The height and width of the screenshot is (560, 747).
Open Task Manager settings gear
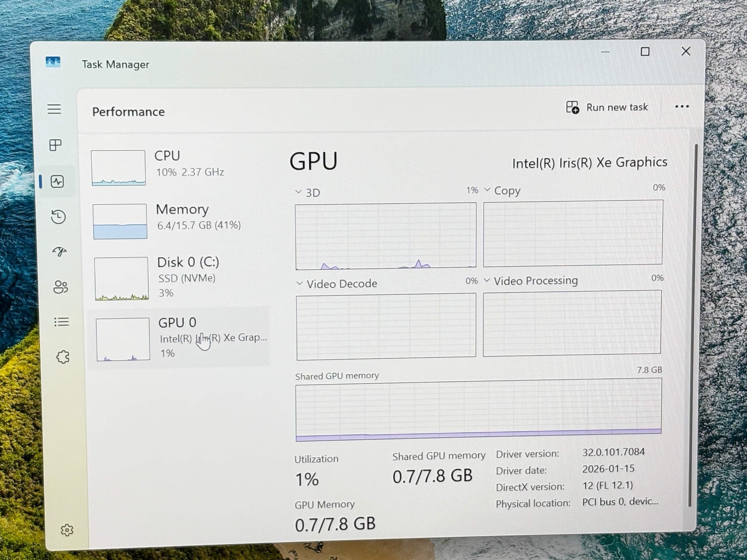click(x=67, y=530)
